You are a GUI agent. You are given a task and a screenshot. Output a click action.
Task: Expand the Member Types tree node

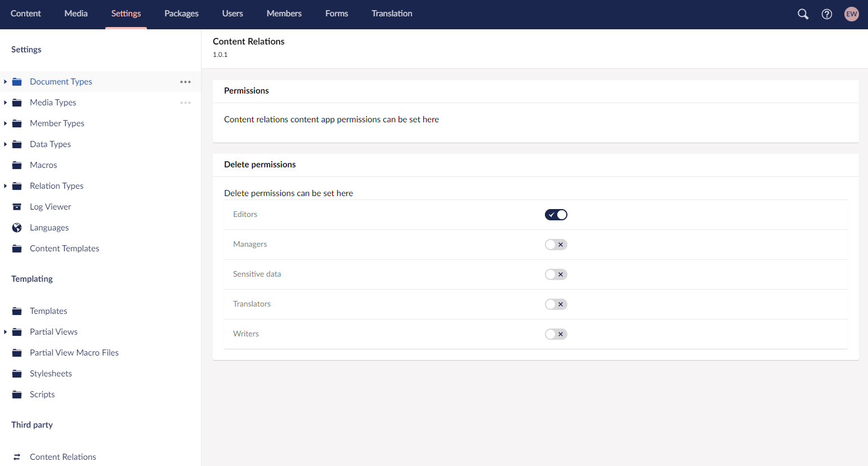5,123
